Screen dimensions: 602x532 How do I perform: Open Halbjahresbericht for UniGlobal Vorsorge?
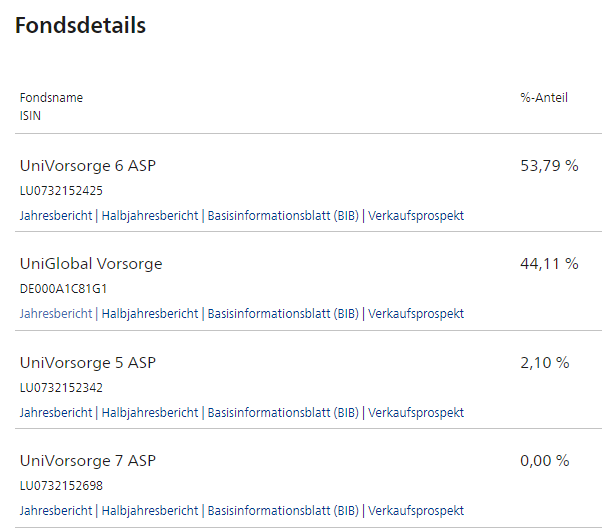(150, 314)
